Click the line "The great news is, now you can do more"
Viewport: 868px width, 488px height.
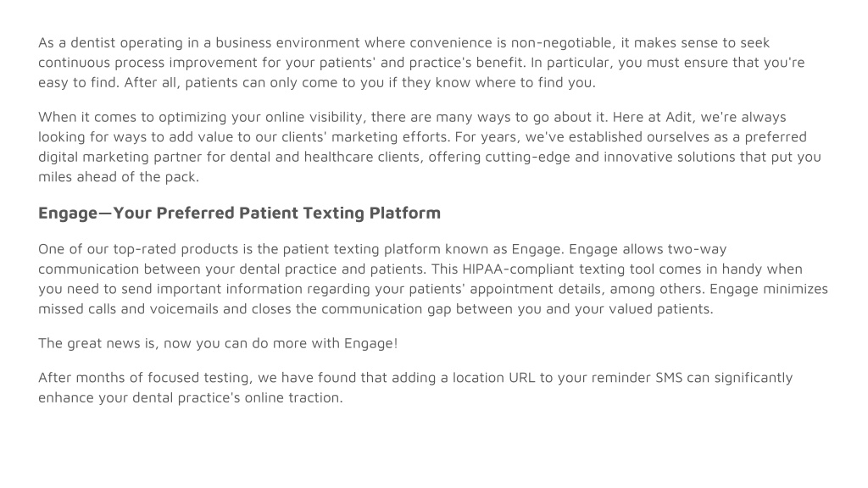(173, 343)
